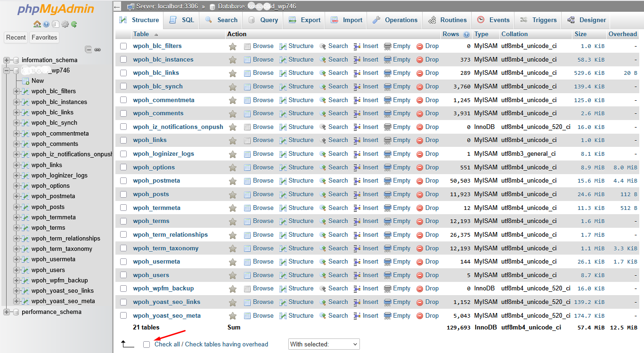644x353 pixels.
Task: Star the wpoh_users table as favorite
Action: point(232,275)
